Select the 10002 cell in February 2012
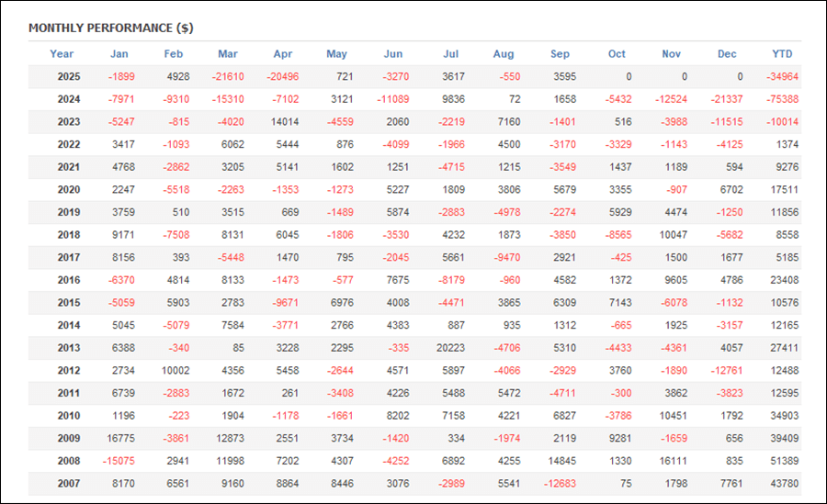This screenshot has height=504, width=827. tap(174, 371)
